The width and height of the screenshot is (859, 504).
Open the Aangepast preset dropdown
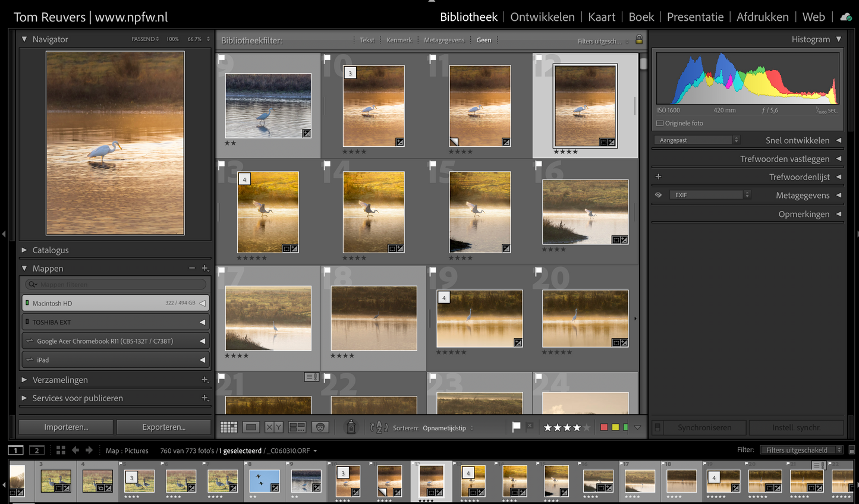[698, 140]
